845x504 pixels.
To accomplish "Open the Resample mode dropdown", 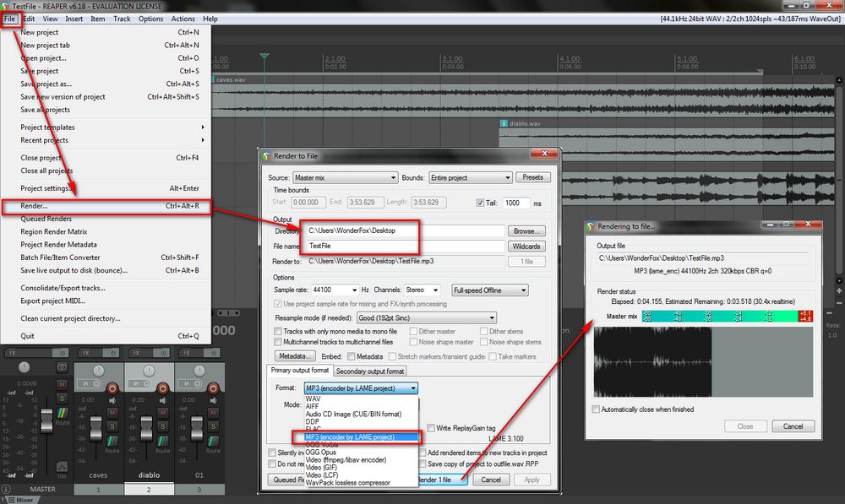I will coord(426,317).
